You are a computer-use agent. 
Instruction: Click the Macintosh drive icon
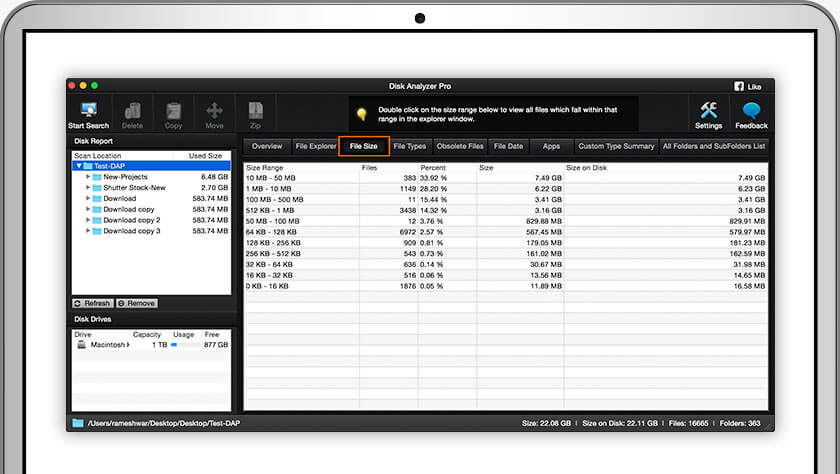tap(81, 344)
